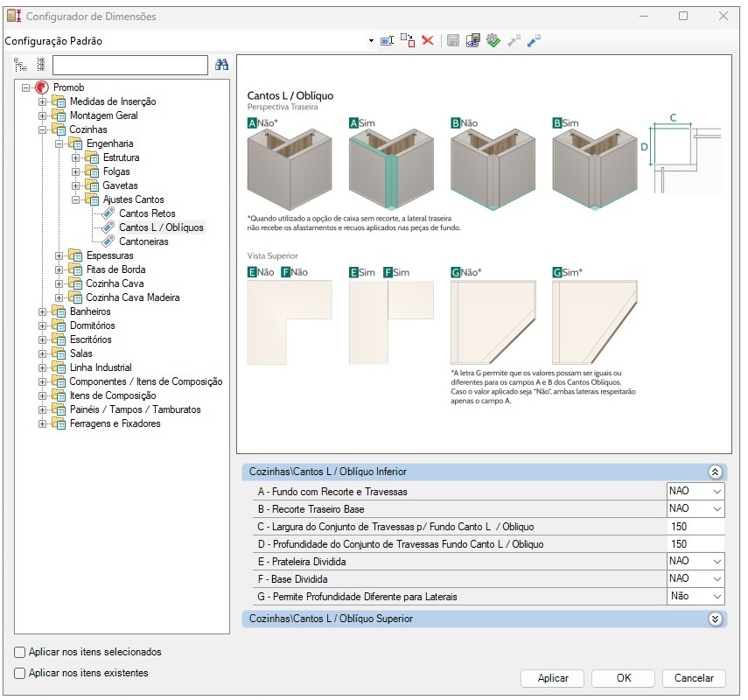The image size is (748, 700).
Task: Delete configuration with red X icon
Action: coord(428,40)
